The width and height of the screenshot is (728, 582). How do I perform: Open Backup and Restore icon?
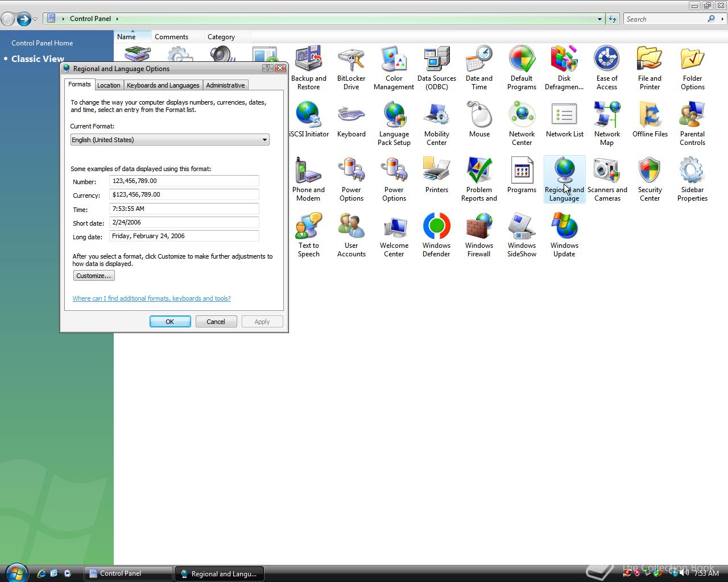pos(308,68)
